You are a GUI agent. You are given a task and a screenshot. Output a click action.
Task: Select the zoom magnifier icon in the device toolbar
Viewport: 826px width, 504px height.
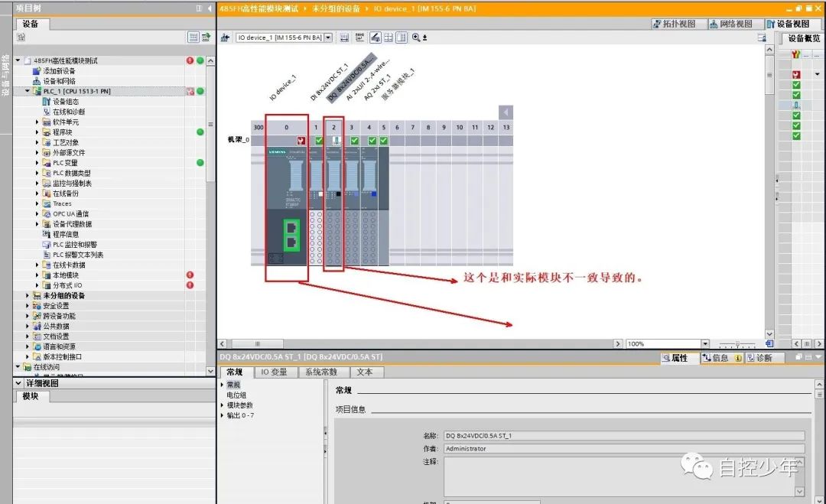[415, 37]
